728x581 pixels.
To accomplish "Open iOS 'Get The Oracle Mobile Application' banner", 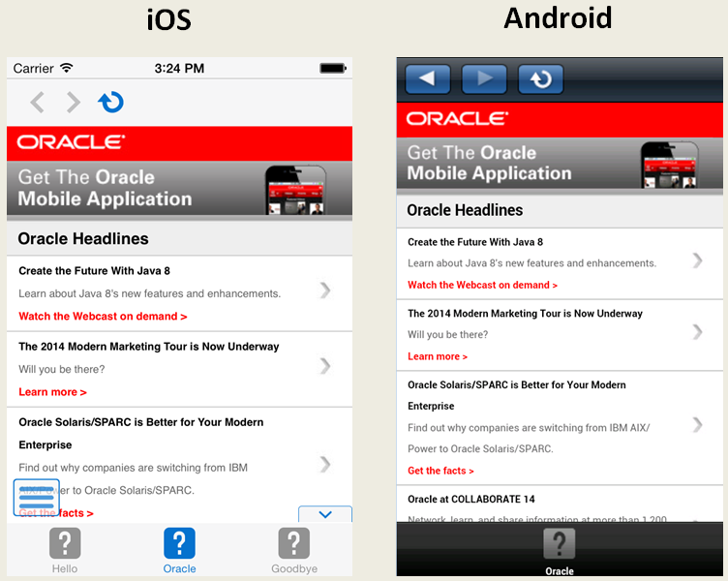I will pyautogui.click(x=179, y=189).
